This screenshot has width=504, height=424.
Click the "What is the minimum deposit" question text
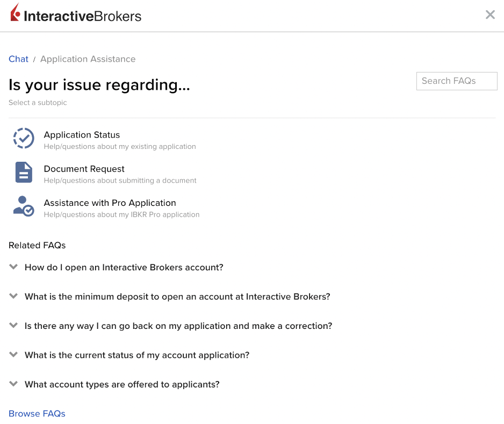tap(177, 297)
